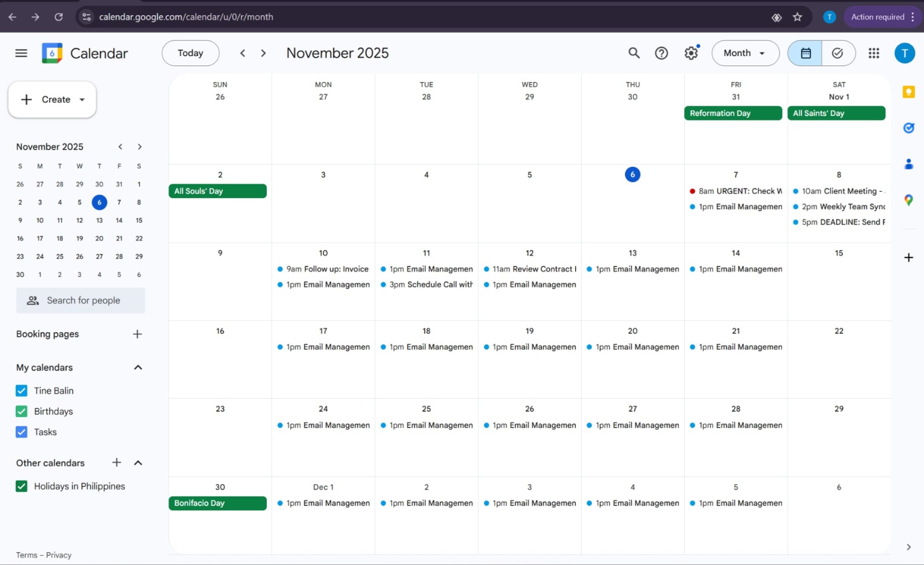Select date 24 in mini calendar
Viewport: 924px width, 565px height.
(40, 257)
